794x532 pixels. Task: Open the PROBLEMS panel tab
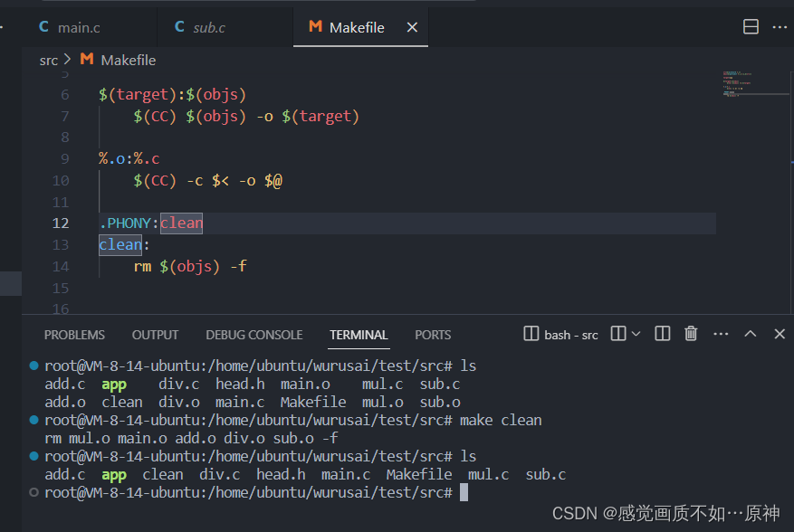[x=73, y=335]
